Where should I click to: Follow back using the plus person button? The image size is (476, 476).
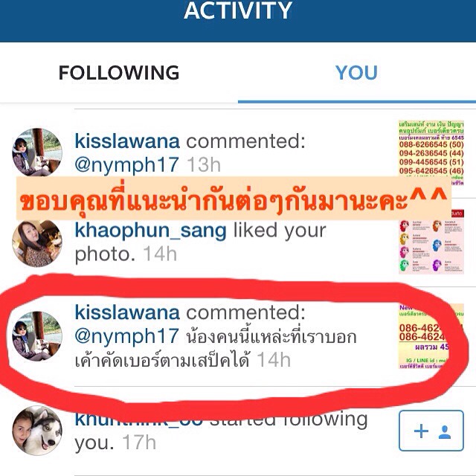pyautogui.click(x=431, y=431)
